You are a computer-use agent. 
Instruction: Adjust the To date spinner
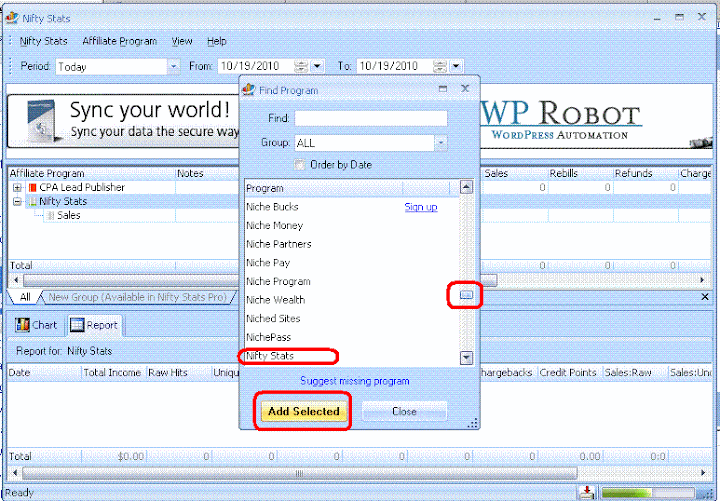439,66
